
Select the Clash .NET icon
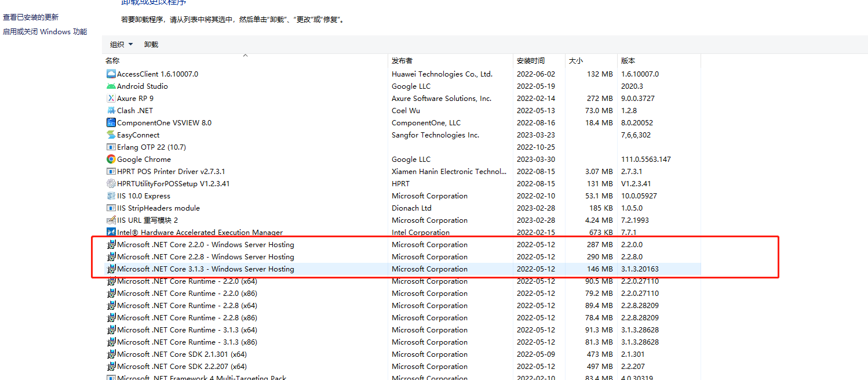111,110
